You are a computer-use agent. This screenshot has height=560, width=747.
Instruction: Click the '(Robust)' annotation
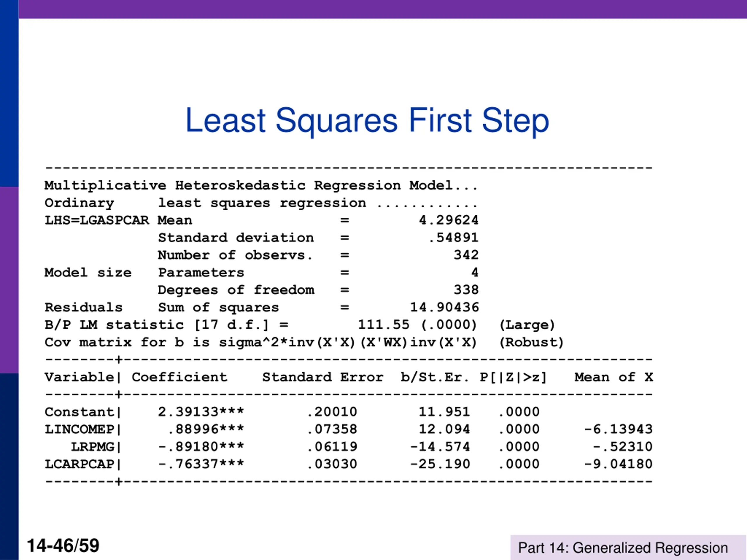click(531, 343)
